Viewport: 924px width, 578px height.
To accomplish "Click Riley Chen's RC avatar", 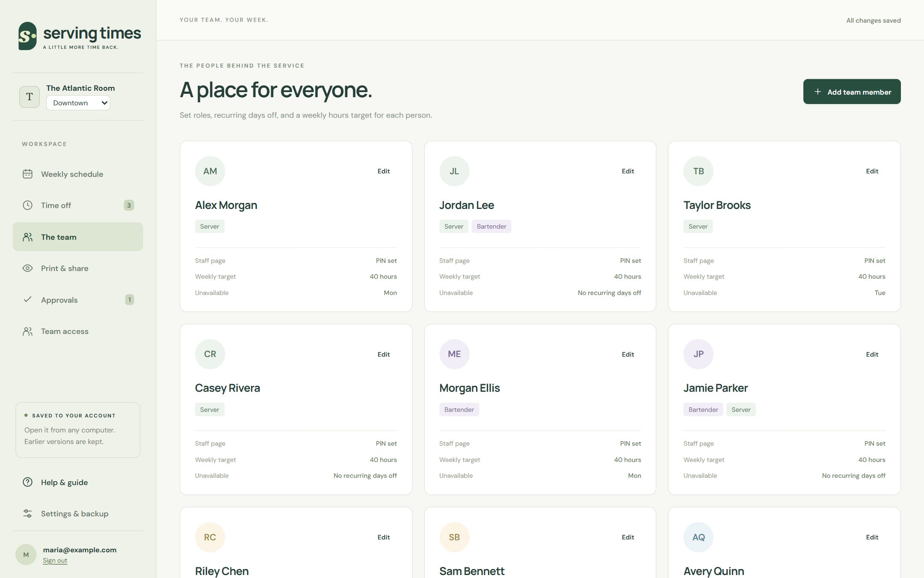I will click(x=210, y=537).
